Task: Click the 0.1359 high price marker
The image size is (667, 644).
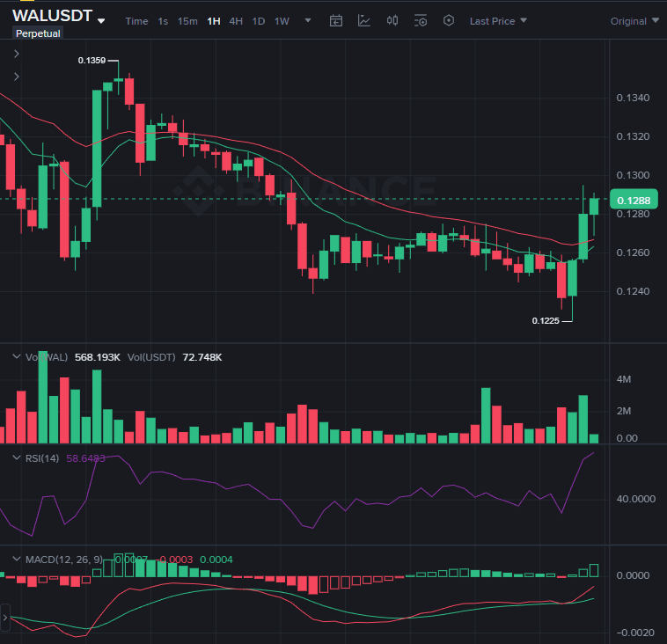Action: coord(92,61)
